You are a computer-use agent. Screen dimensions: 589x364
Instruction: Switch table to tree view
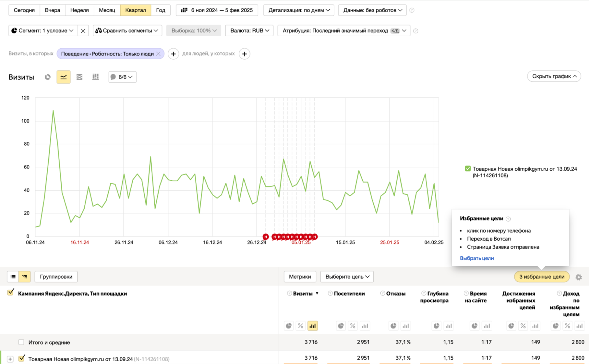point(25,276)
